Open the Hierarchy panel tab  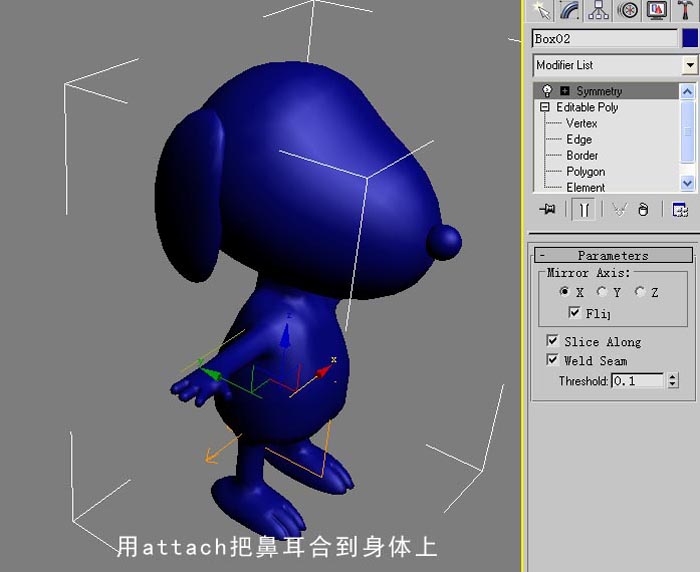point(599,10)
